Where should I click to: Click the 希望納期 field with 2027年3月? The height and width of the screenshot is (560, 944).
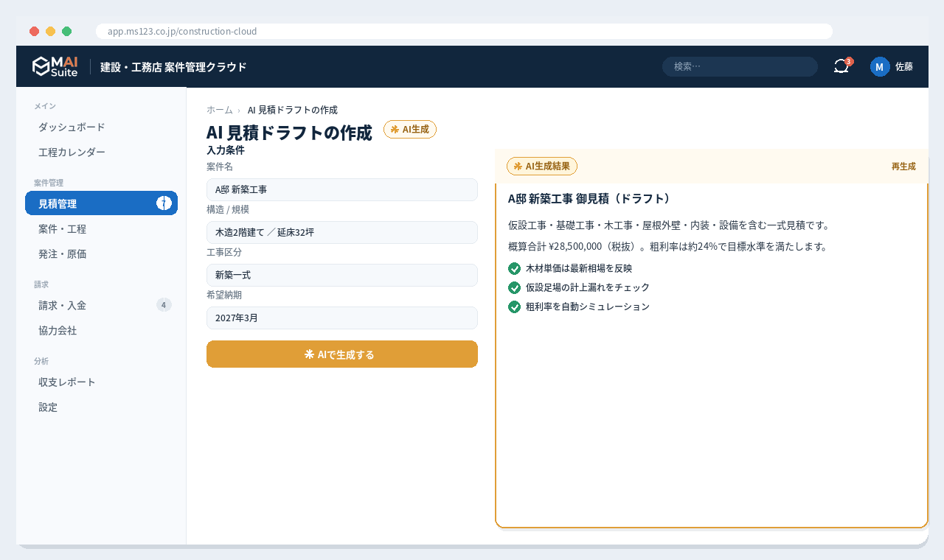[342, 318]
